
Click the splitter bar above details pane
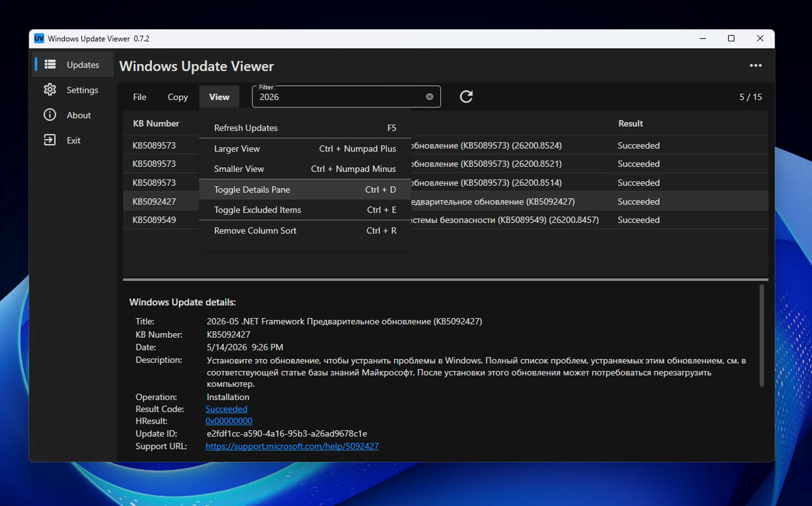click(x=445, y=279)
